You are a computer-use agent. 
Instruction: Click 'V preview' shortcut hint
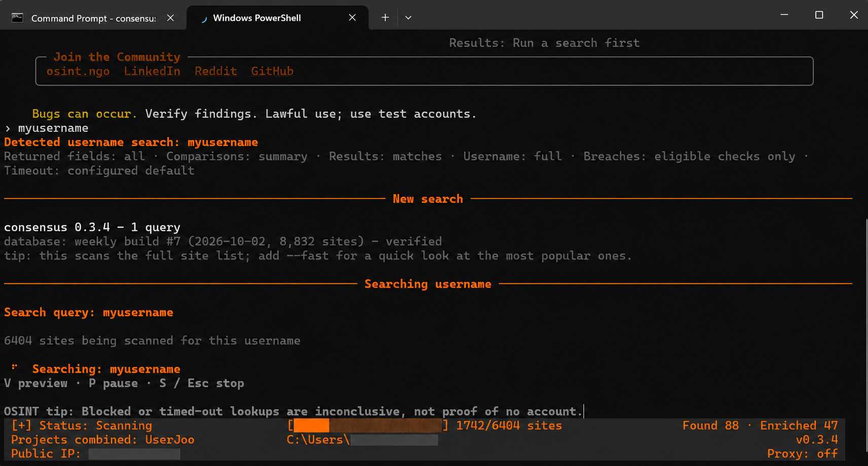tap(35, 383)
